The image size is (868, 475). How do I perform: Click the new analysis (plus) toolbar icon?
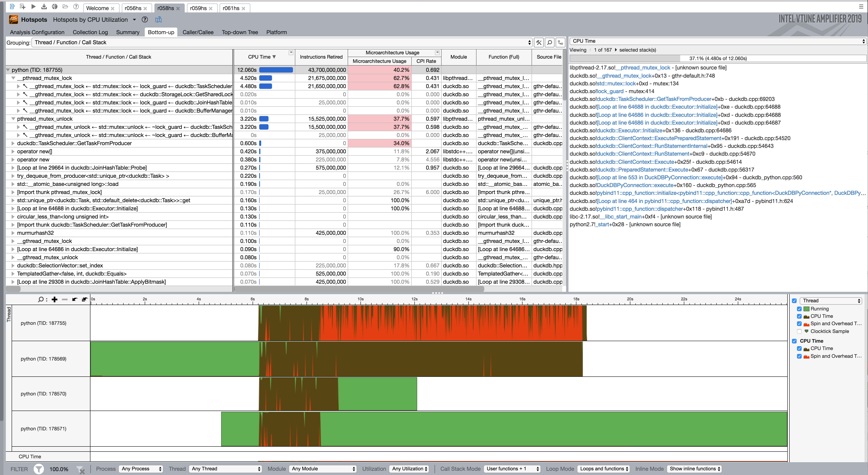click(x=23, y=7)
